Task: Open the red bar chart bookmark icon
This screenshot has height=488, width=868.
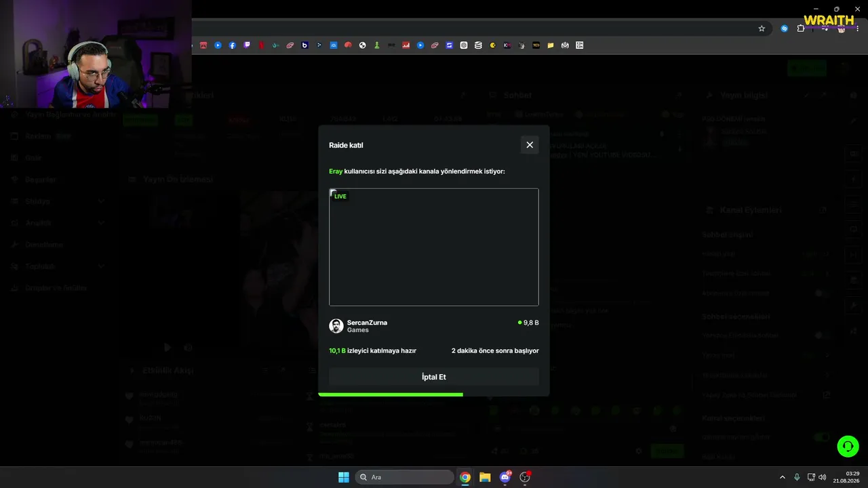Action: [406, 45]
